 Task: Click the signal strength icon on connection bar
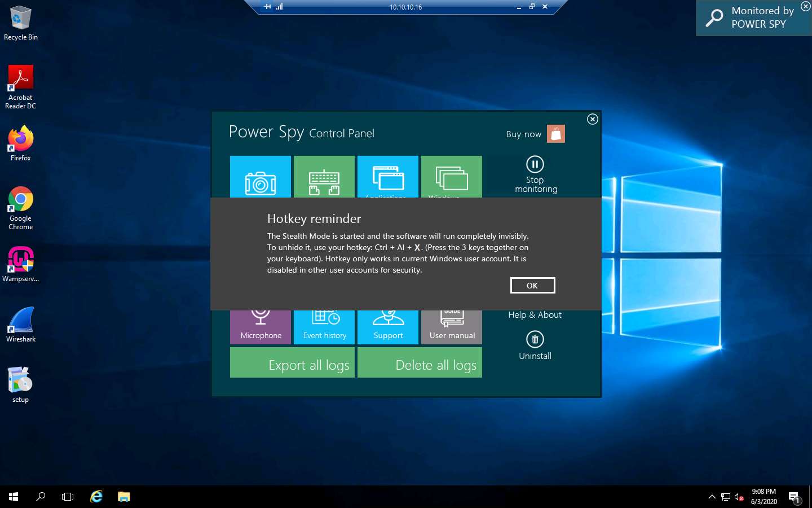[279, 7]
